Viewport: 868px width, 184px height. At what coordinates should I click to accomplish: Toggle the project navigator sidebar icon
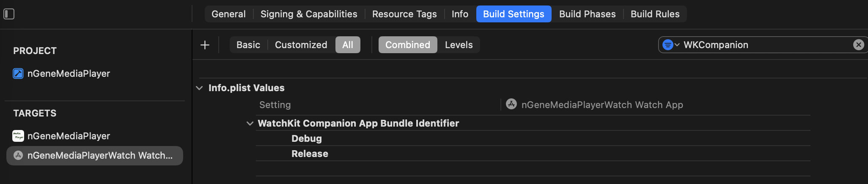[x=9, y=14]
